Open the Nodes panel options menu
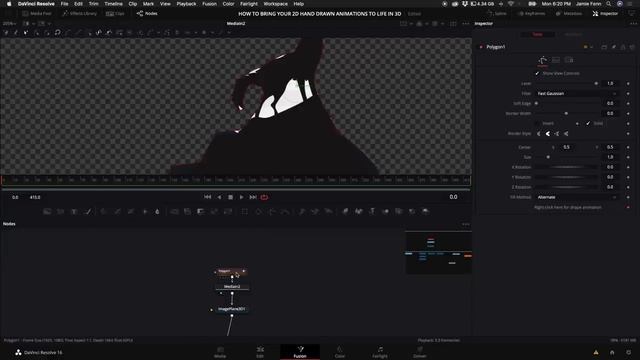The height and width of the screenshot is (360, 640). click(x=465, y=224)
